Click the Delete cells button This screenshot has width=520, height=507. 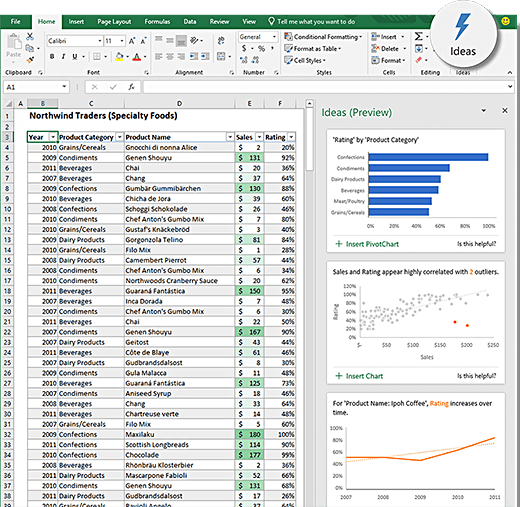pos(389,49)
